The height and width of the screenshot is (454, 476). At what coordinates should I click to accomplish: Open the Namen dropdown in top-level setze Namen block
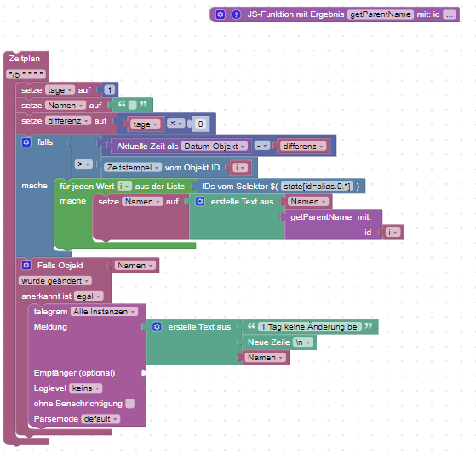tap(66, 106)
